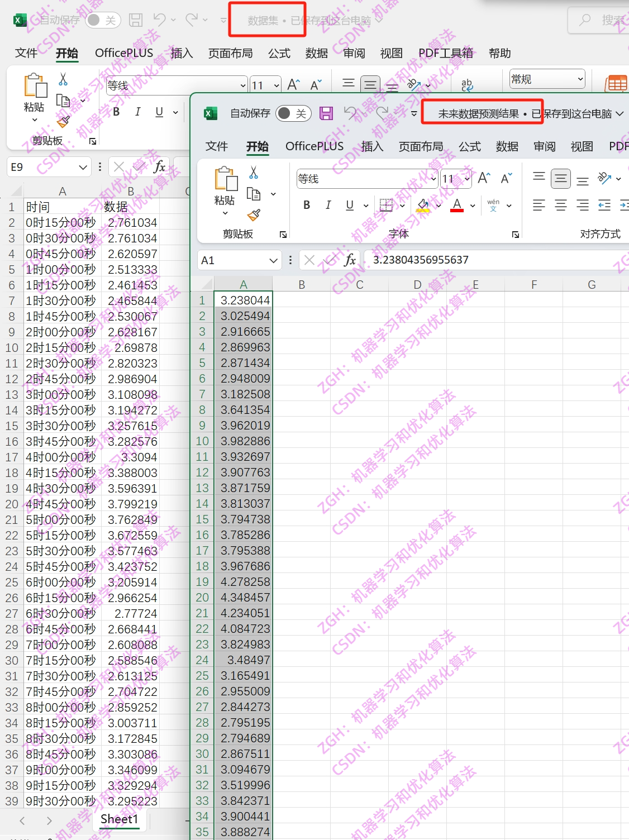Toggle AutoSave in 未来数据预测结果 window
The width and height of the screenshot is (629, 840).
[x=293, y=113]
